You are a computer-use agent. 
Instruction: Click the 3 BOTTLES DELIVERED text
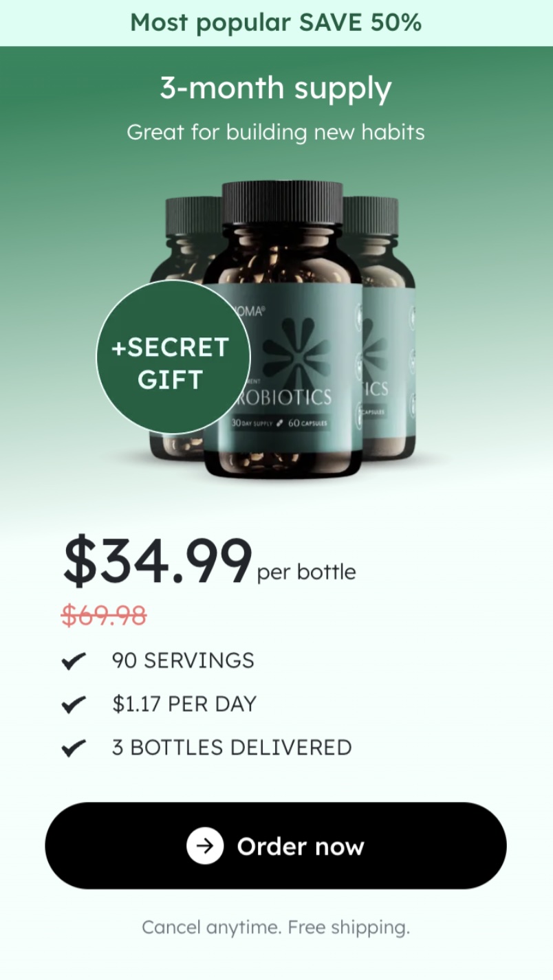(x=232, y=747)
